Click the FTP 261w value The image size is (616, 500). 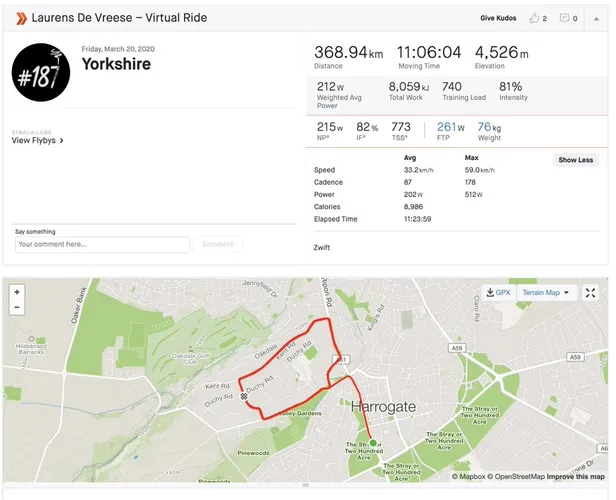pos(451,127)
